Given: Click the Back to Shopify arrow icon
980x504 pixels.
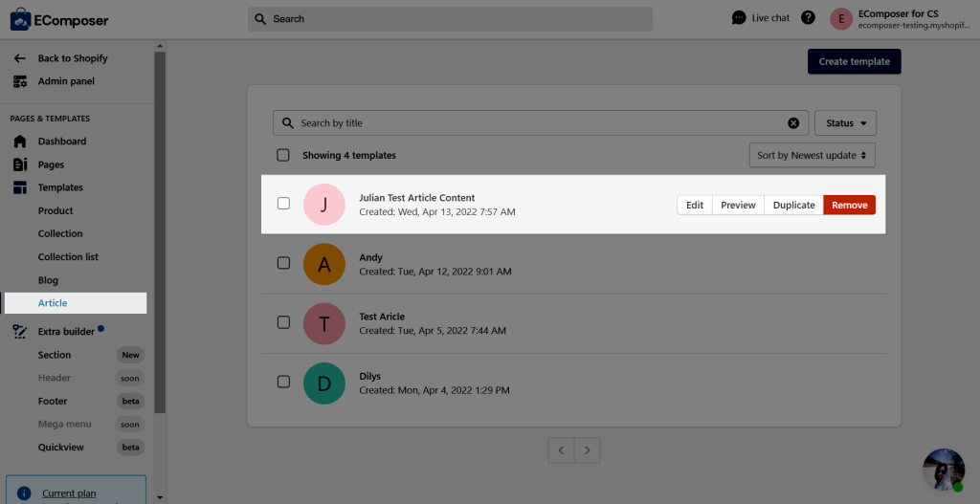Looking at the screenshot, I should click(x=20, y=58).
